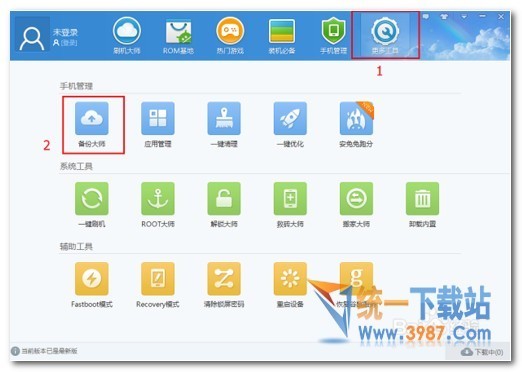Click the 未登录 account text
This screenshot has width=522, height=372.
point(65,32)
